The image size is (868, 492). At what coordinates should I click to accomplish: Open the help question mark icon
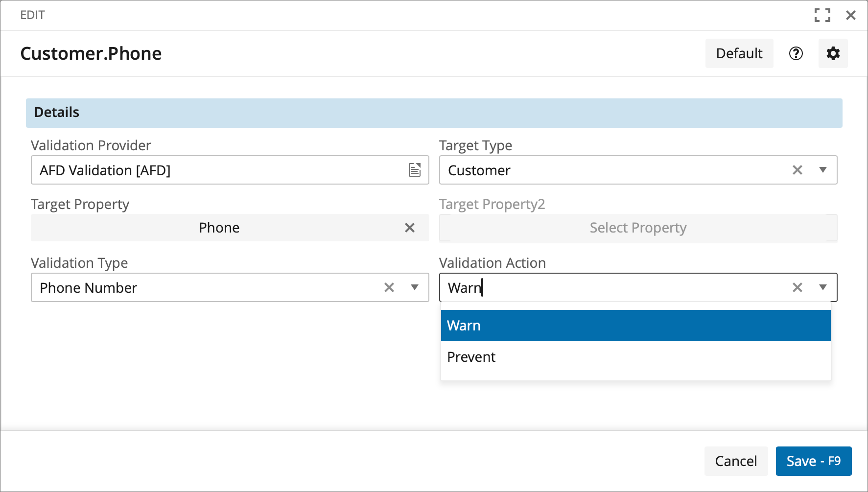[796, 53]
